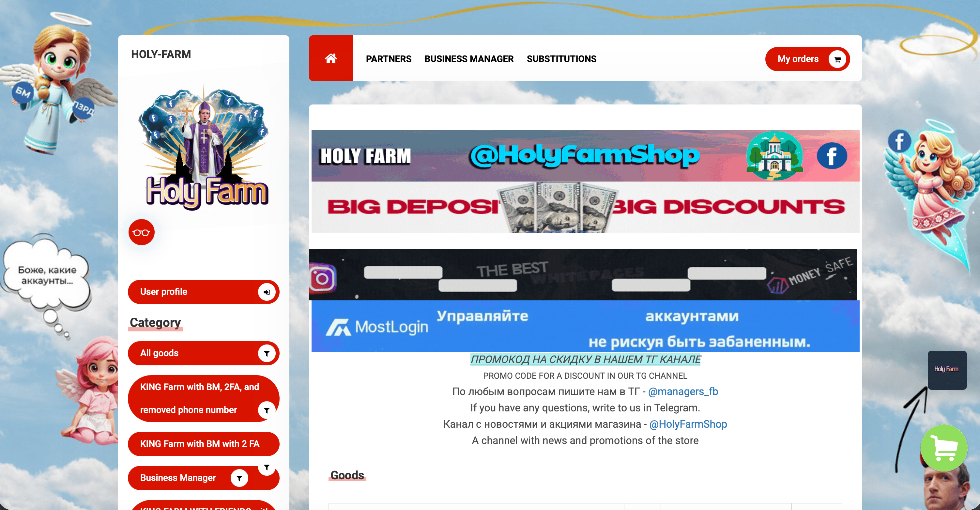
Task: Open the PARTNERS menu item
Action: click(389, 59)
